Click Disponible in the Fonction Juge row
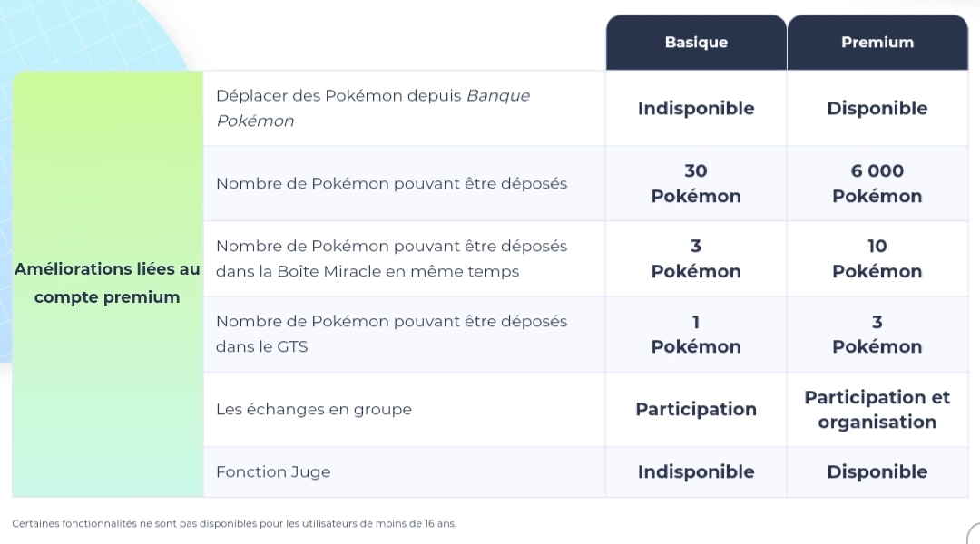This screenshot has height=544, width=980. pos(877,471)
